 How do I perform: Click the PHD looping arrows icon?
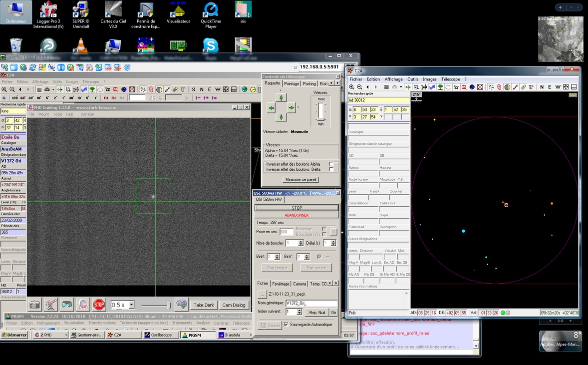click(67, 305)
